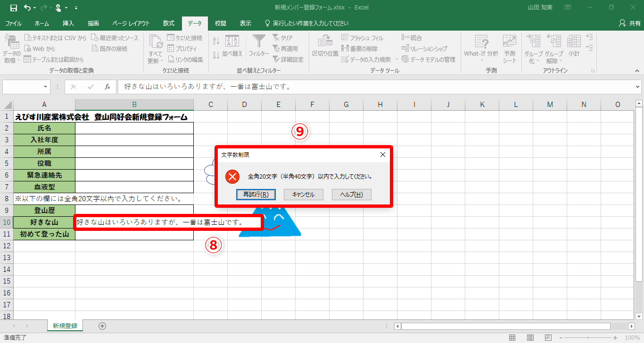Open the Group (グループ化) dropdown
The width and height of the screenshot is (644, 343).
coord(534,49)
